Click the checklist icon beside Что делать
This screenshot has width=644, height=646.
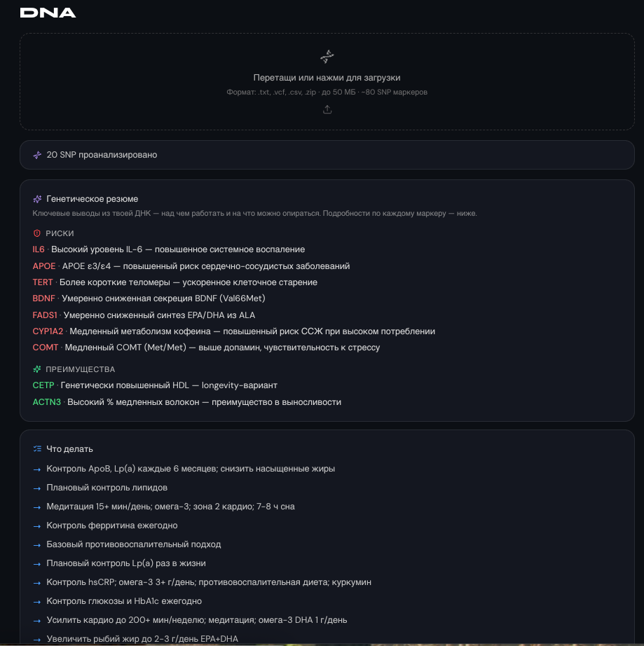click(38, 449)
